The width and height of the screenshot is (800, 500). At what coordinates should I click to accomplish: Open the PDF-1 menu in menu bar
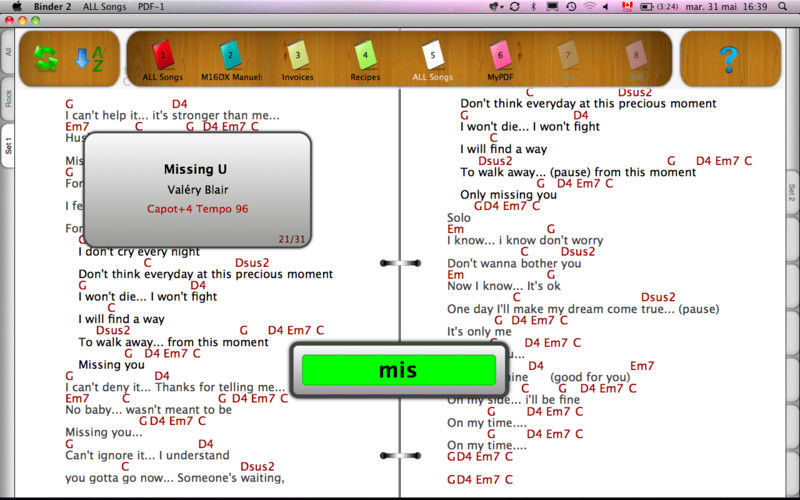pyautogui.click(x=150, y=6)
